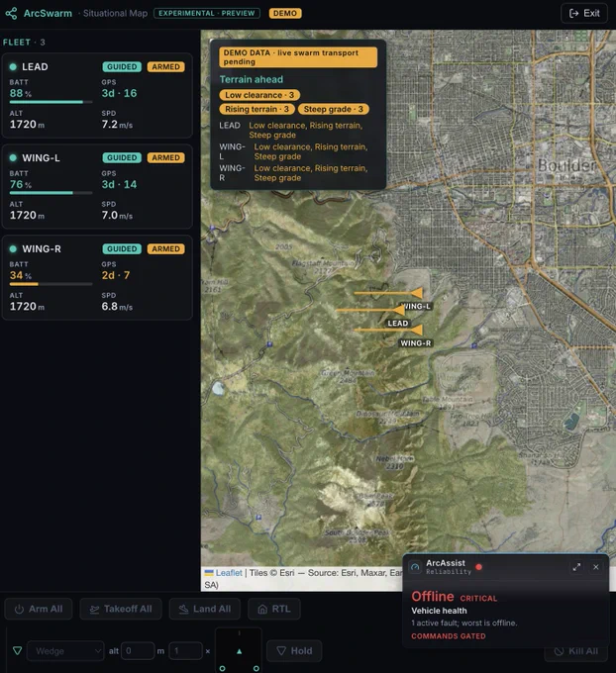616x673 pixels.
Task: Click the Land All button
Action: pyautogui.click(x=205, y=609)
